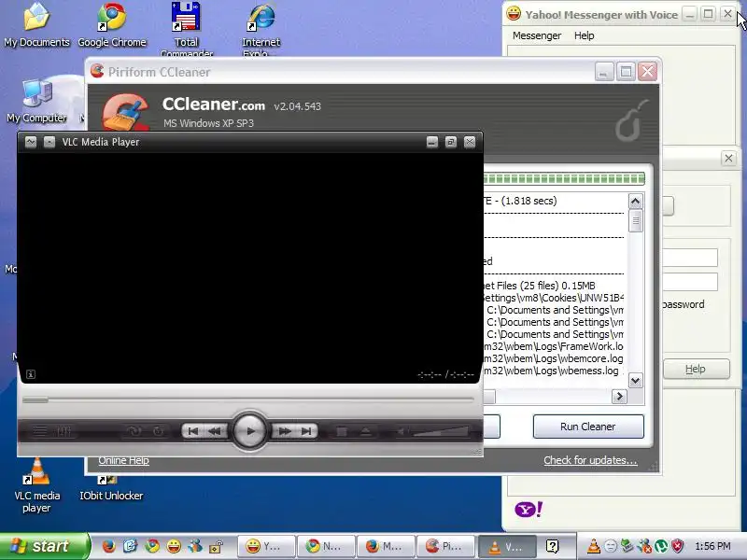Viewport: 747px width, 560px height.
Task: Select the IObit Unlocker desktop icon
Action: [x=111, y=488]
